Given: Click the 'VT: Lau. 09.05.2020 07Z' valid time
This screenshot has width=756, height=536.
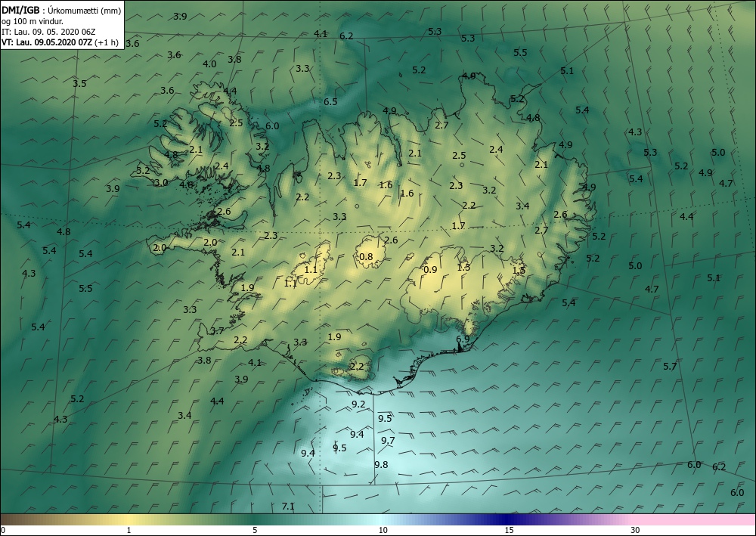Looking at the screenshot, I should (46, 42).
